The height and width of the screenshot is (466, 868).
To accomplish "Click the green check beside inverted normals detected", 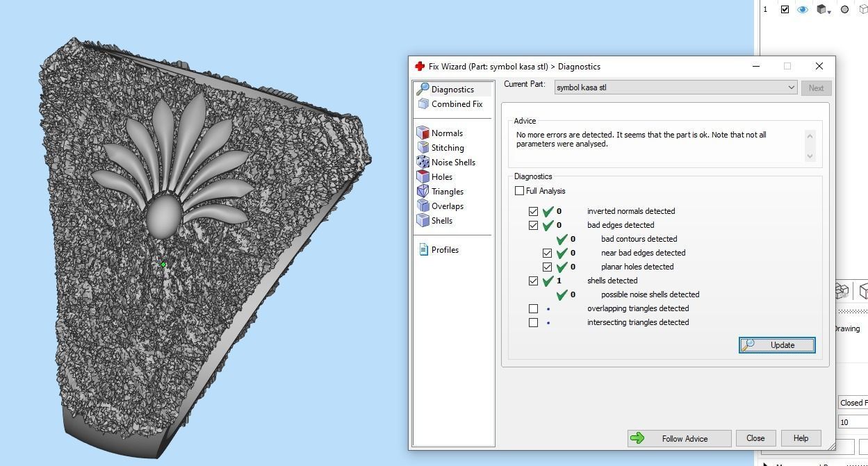I will click(548, 211).
